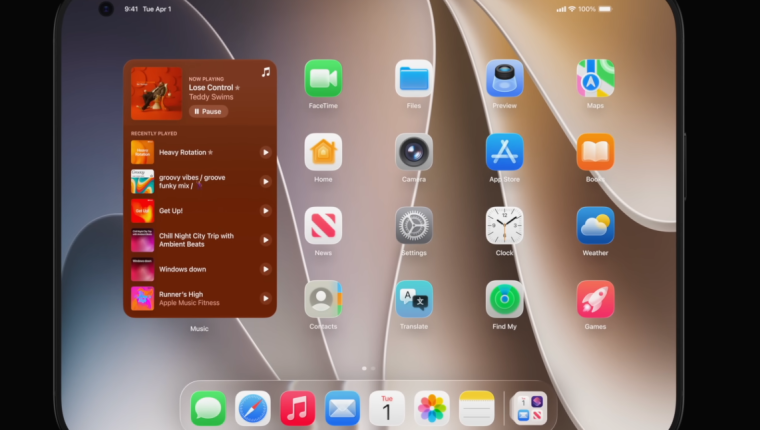
Task: Tap the 9:41 time in status bar
Action: [131, 9]
